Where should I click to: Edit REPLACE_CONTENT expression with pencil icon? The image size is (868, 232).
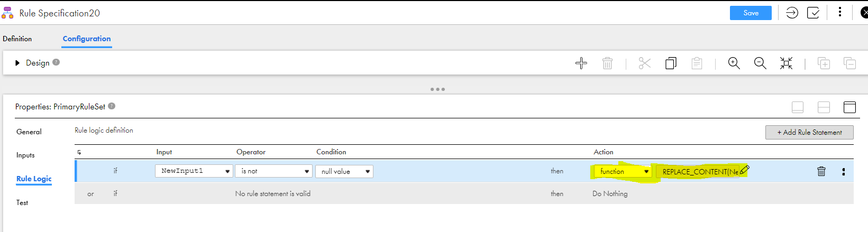coord(744,170)
